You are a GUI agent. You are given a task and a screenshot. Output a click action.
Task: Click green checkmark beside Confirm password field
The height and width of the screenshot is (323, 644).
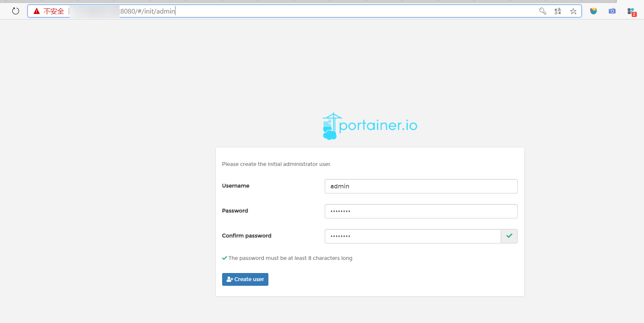tap(509, 236)
